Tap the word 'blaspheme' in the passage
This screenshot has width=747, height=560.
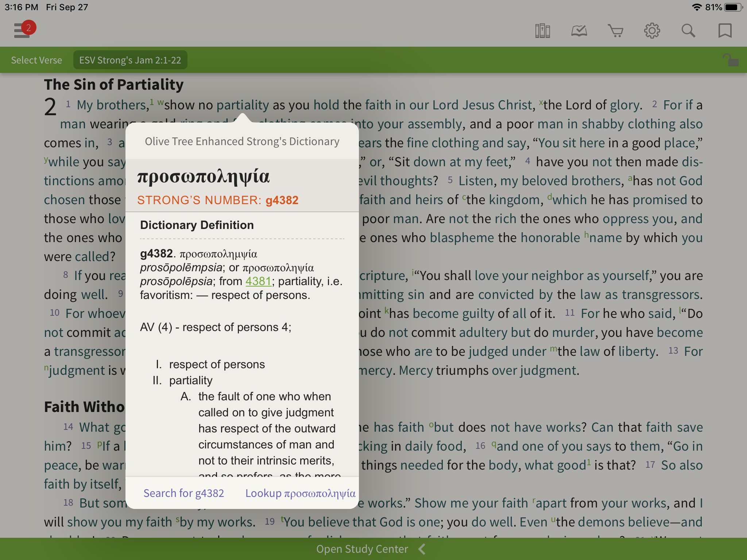(x=462, y=238)
